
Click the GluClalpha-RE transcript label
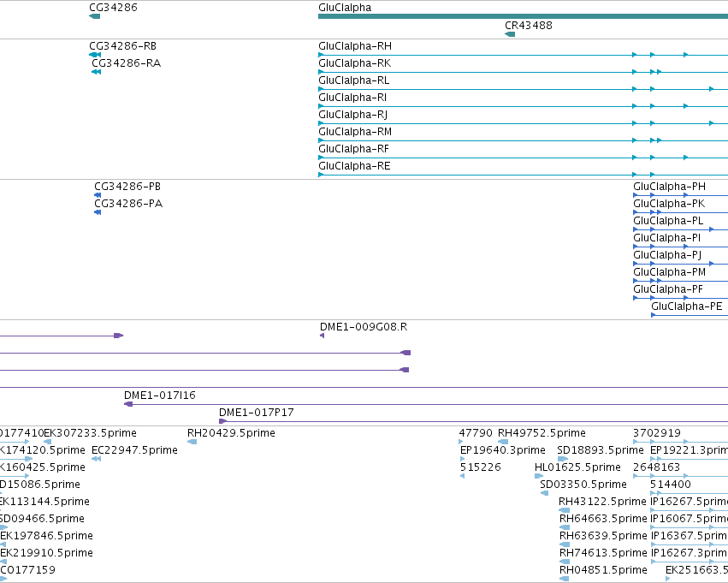click(354, 166)
